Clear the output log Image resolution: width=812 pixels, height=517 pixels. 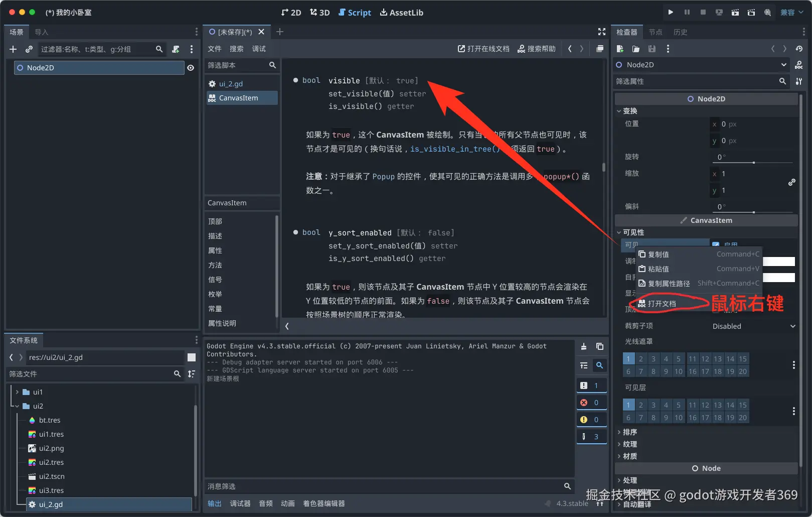coord(584,346)
